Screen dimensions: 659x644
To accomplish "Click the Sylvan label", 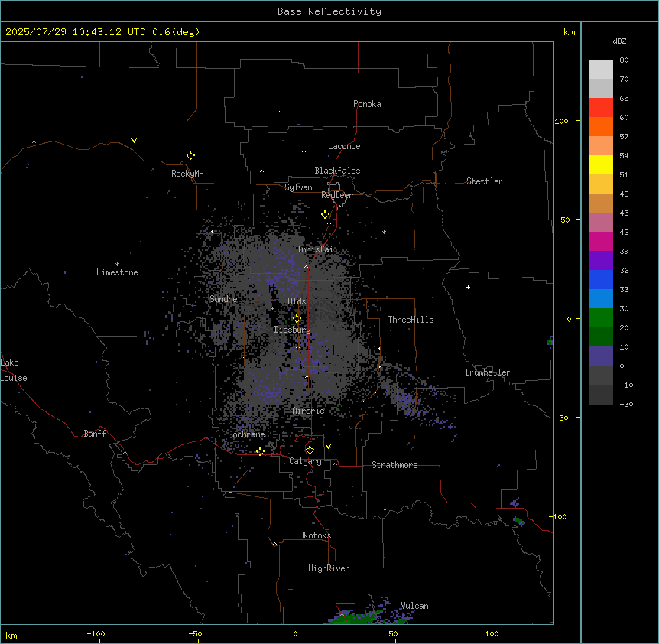I will 298,187.
